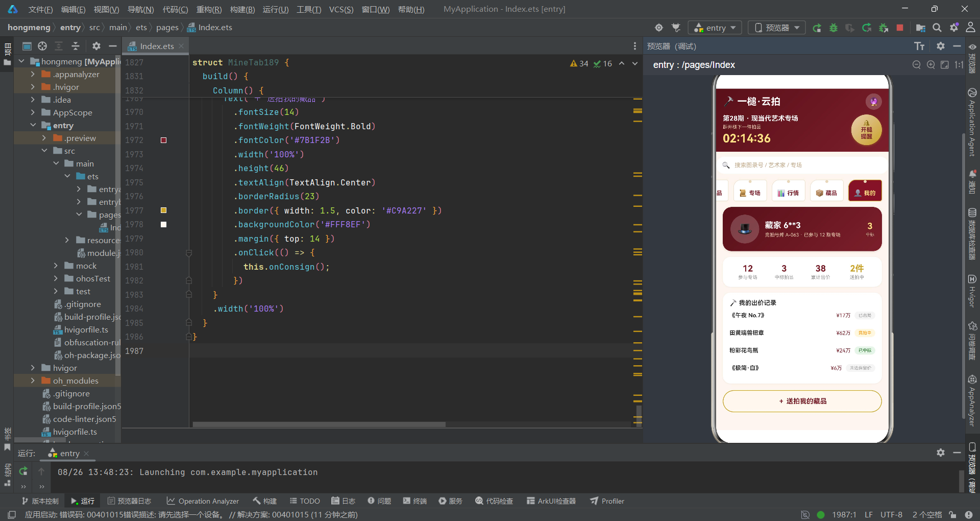This screenshot has width=980, height=521.
Task: Open the VCS(S) menu
Action: tap(341, 9)
